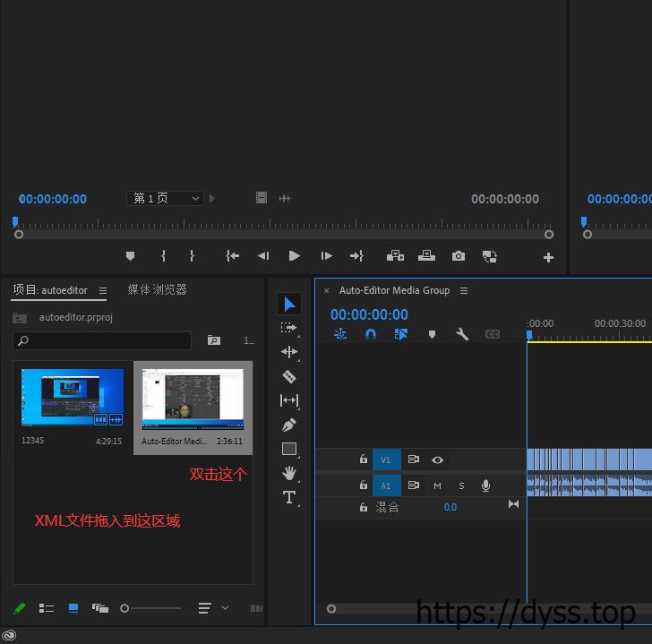
Task: Switch project panel to freeform view
Action: point(100,608)
